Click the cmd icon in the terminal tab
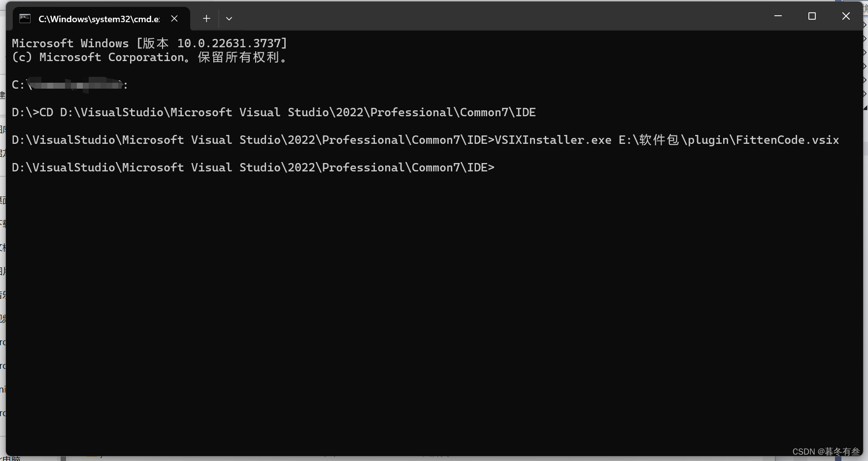 click(x=25, y=19)
